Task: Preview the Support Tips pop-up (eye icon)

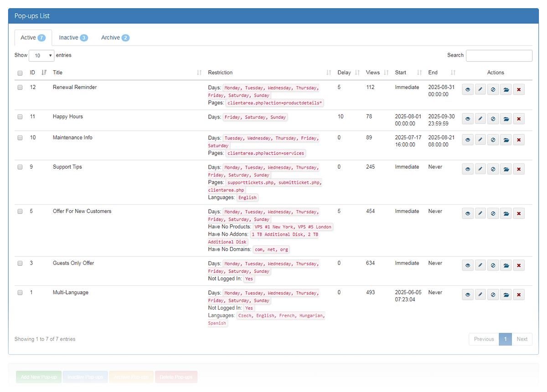Action: pos(468,169)
